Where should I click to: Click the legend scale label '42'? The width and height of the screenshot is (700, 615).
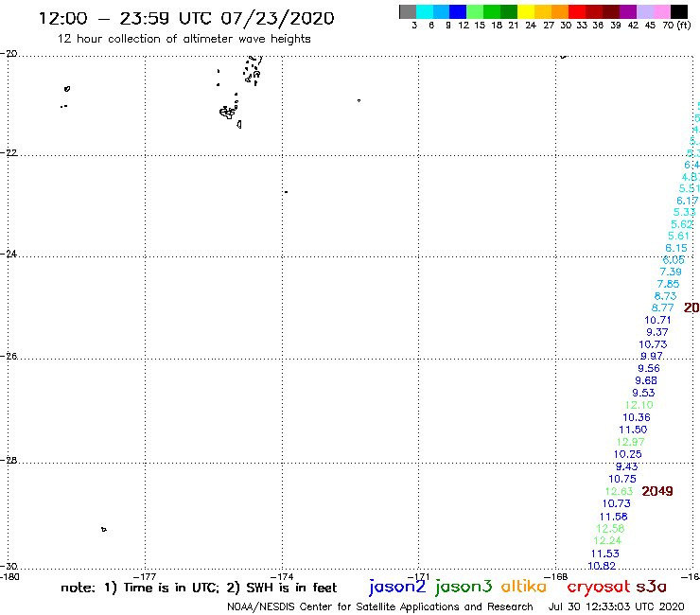click(633, 26)
